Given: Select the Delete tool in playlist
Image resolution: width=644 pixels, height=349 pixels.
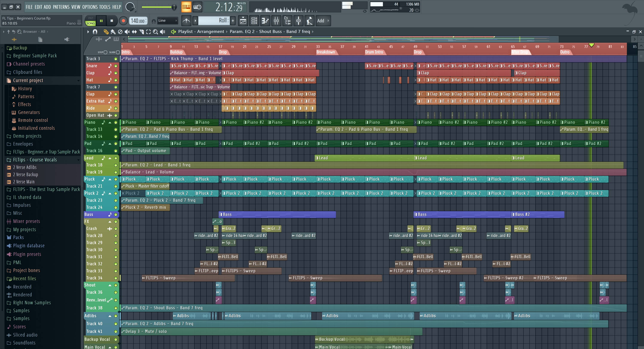Looking at the screenshot, I should point(120,32).
